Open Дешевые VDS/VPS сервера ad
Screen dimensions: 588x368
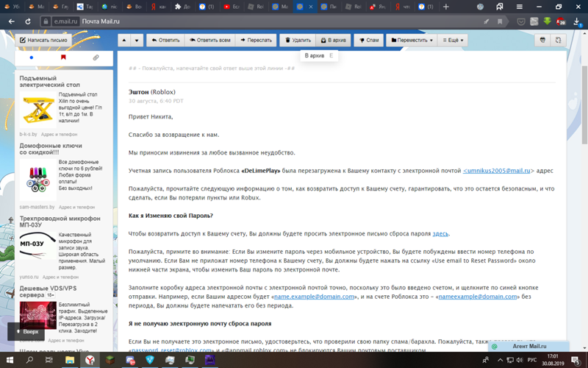pos(48,291)
